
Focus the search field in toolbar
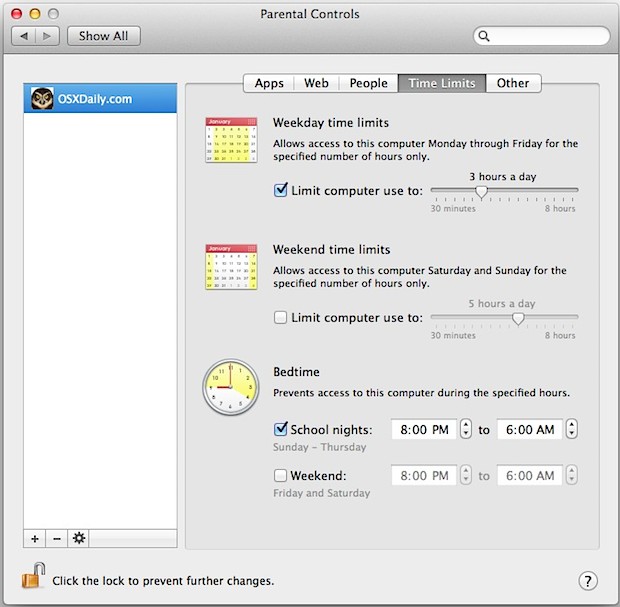point(541,36)
